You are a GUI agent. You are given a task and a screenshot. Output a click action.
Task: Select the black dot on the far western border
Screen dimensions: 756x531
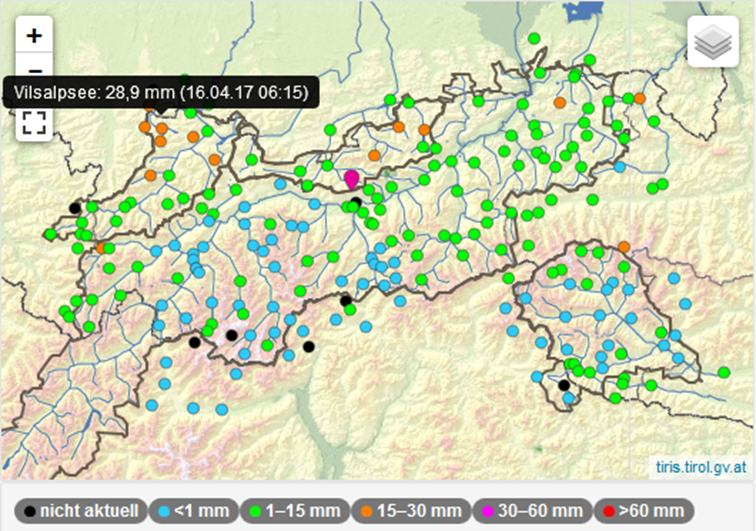coord(74,208)
